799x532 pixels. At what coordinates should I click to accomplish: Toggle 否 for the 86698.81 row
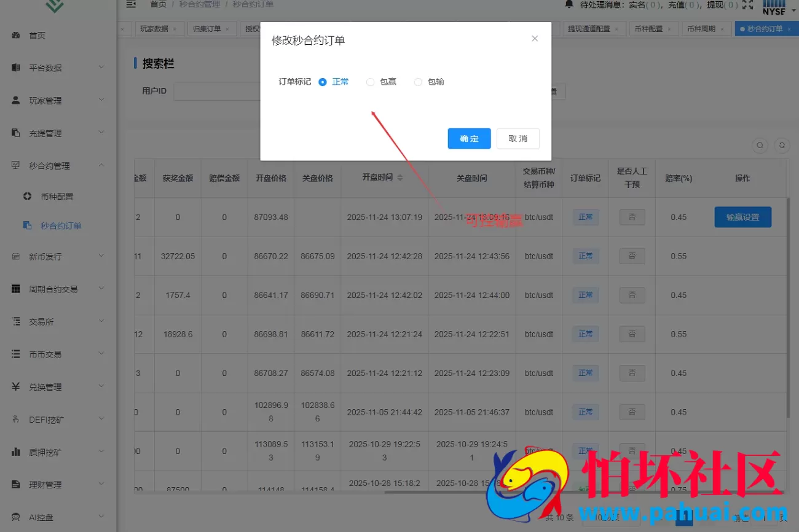click(632, 334)
